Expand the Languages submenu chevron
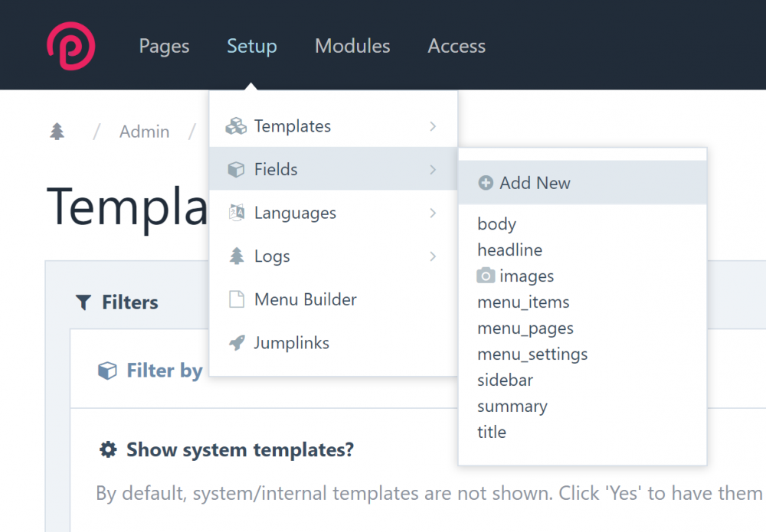The width and height of the screenshot is (766, 532). pyautogui.click(x=433, y=213)
